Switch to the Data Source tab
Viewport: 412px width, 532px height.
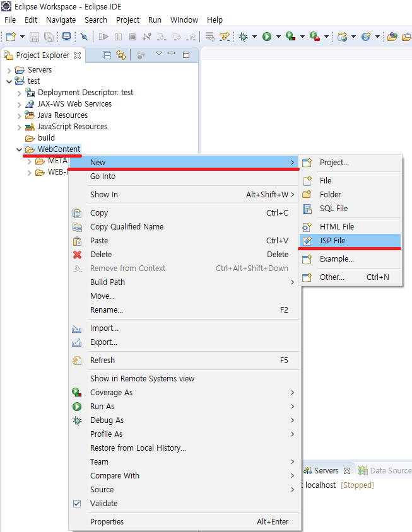click(384, 471)
